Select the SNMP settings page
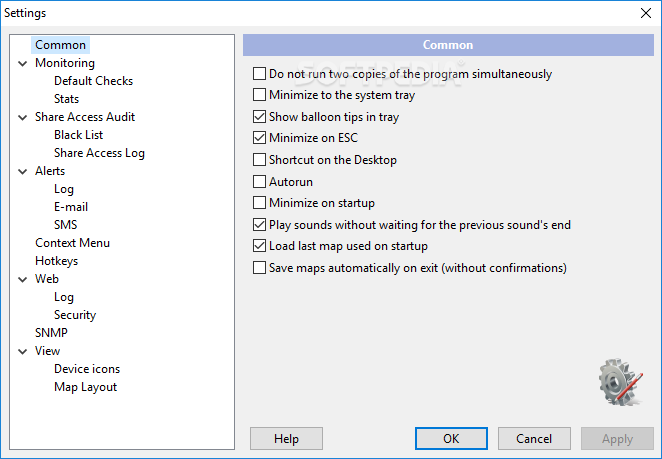The height and width of the screenshot is (459, 662). 51,333
